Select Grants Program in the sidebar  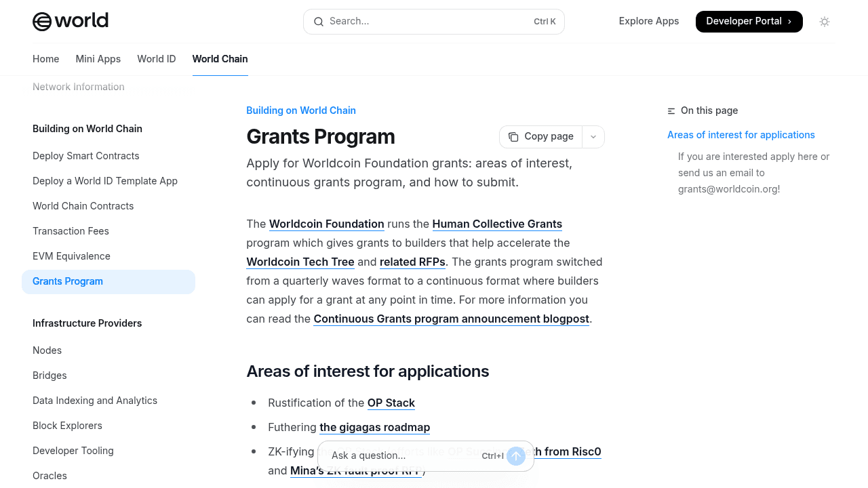point(67,281)
